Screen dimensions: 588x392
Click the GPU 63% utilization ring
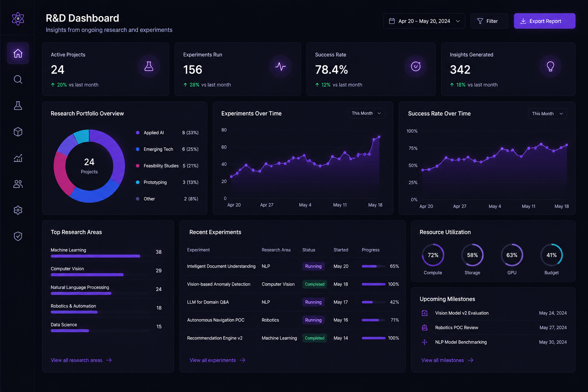pos(512,255)
